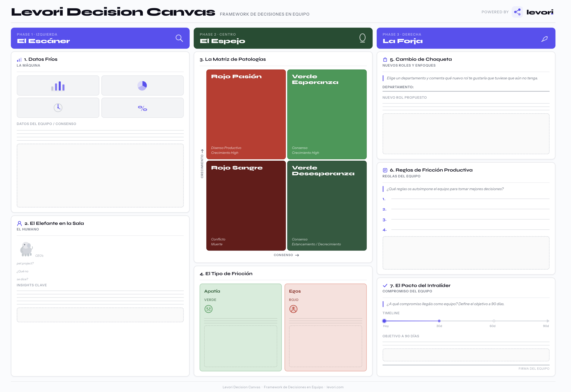571x392 pixels.
Task: Click the "Disenso Productivo" caption
Action: (226, 148)
